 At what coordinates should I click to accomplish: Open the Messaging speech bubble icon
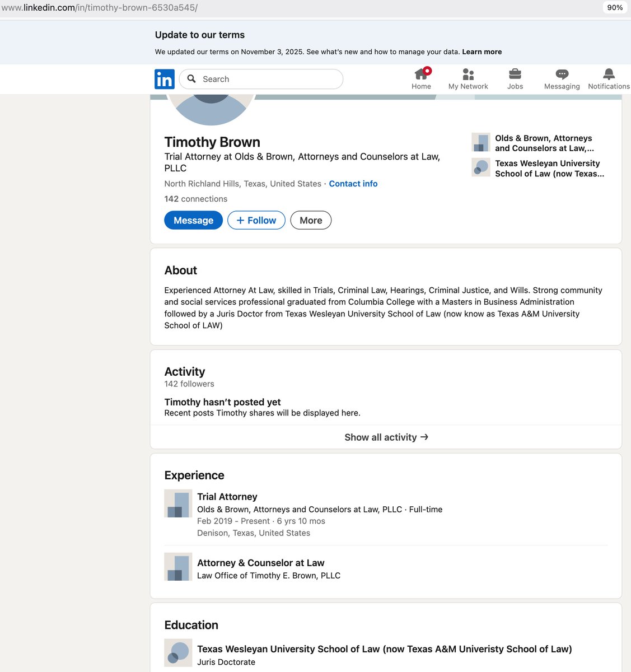(x=562, y=74)
